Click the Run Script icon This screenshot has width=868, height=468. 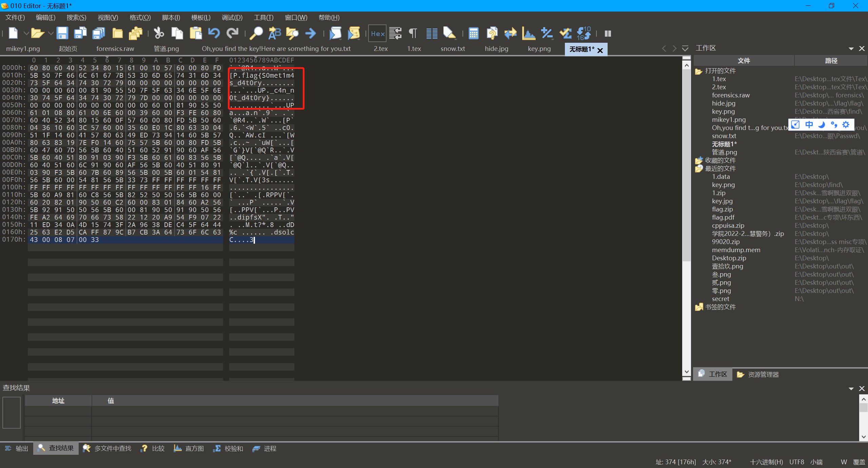tap(335, 33)
